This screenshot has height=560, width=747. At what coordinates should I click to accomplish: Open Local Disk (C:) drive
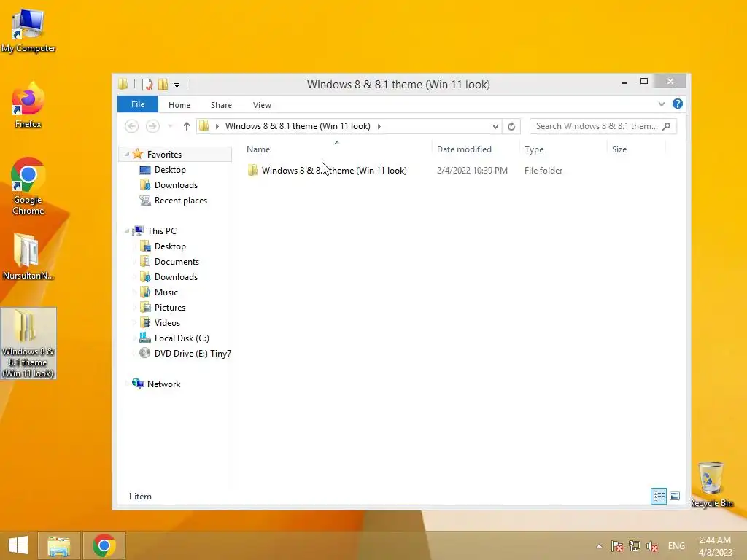click(182, 338)
